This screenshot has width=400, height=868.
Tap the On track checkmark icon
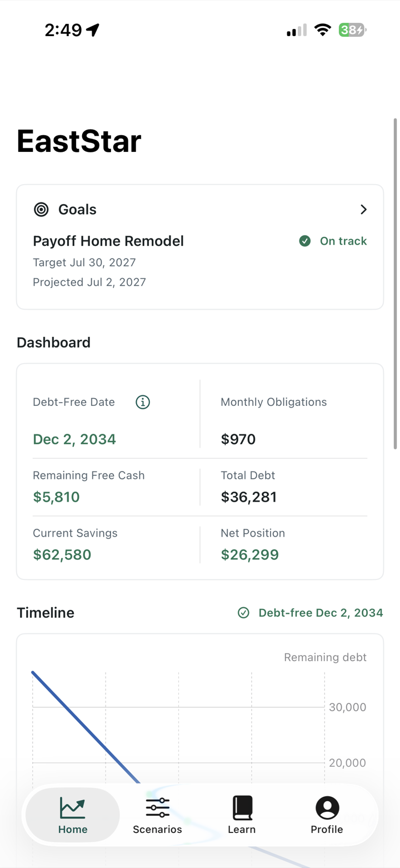pos(305,241)
